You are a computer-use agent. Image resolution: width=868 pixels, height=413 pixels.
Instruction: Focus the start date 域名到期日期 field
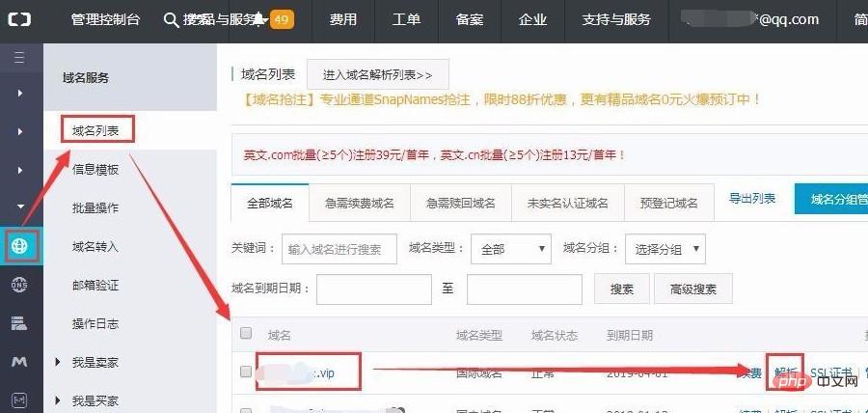point(373,289)
